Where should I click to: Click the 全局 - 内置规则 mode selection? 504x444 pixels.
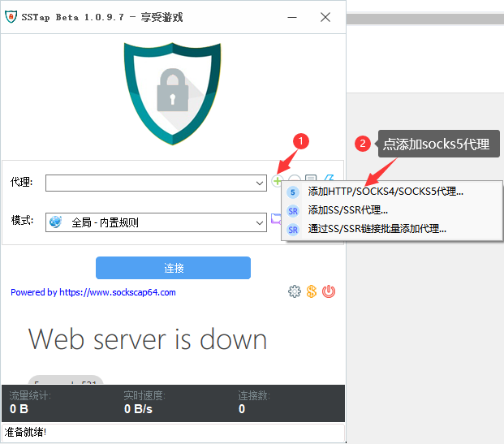[x=106, y=222]
